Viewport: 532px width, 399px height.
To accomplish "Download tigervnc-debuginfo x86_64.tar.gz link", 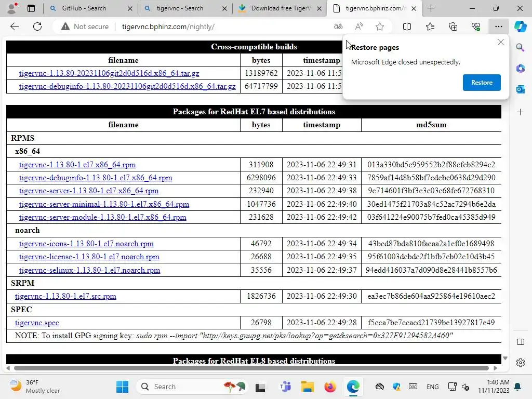I will pos(127,86).
